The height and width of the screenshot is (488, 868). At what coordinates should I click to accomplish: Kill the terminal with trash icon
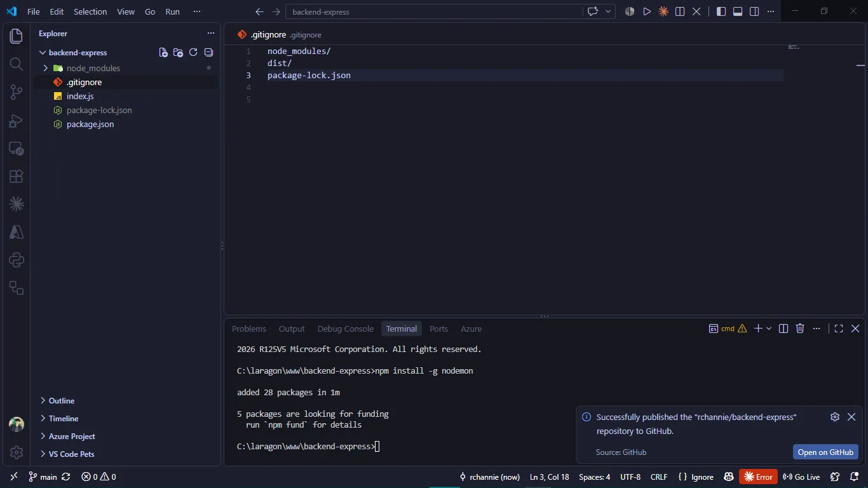(x=800, y=329)
